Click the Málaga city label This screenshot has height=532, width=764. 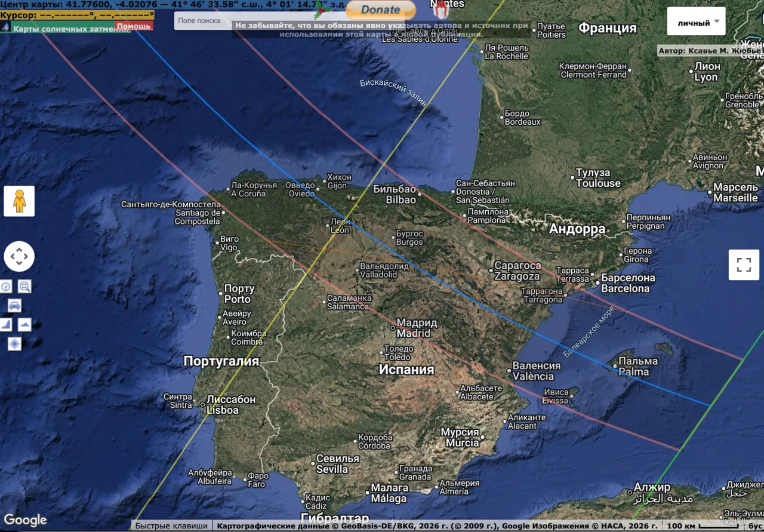(389, 493)
